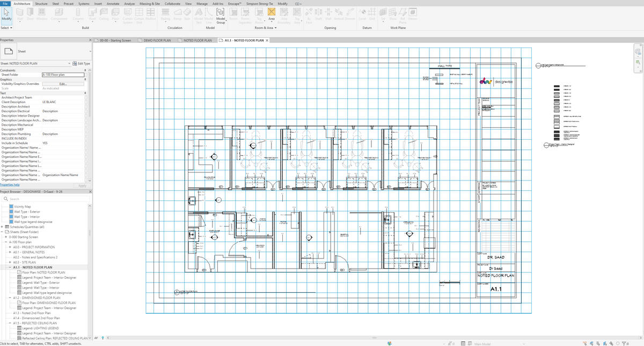This screenshot has width=644, height=346.
Task: Toggle Select Pinned Elements in status bar
Action: pos(598,343)
